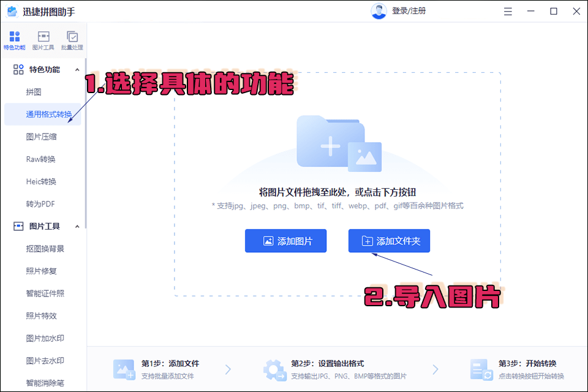The height and width of the screenshot is (392, 588).
Task: Click the 图片工具 section header label
Action: (x=45, y=226)
